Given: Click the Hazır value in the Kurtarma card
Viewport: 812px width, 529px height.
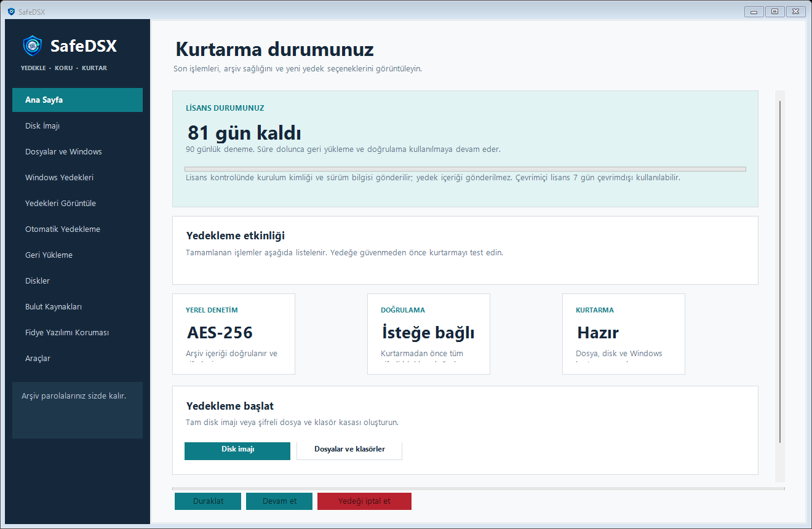Looking at the screenshot, I should coord(598,333).
